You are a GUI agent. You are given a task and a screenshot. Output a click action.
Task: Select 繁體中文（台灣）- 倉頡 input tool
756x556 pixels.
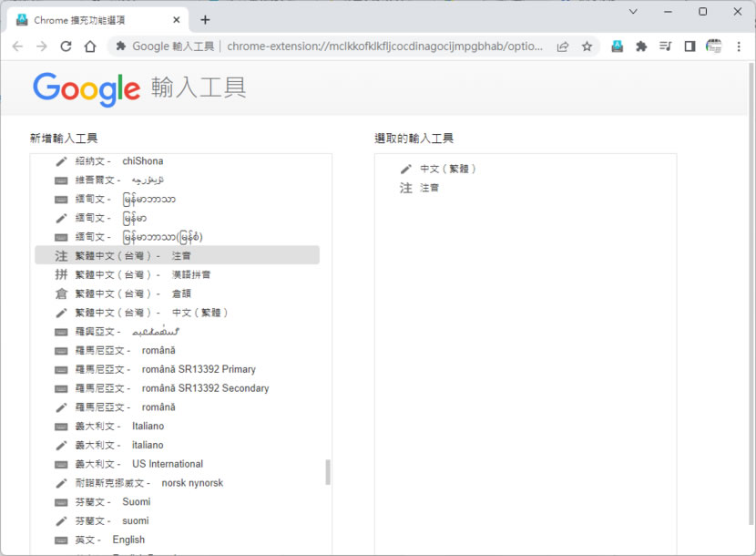click(178, 293)
